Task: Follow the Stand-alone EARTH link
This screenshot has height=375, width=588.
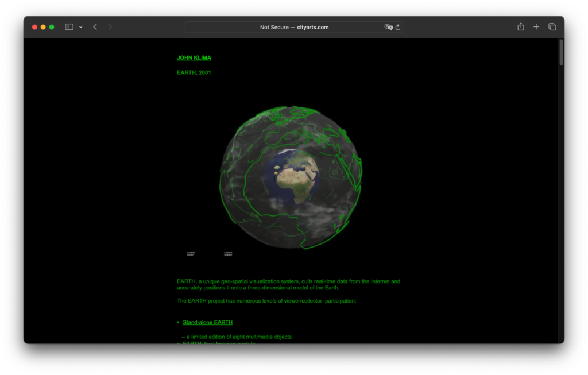Action: pyautogui.click(x=207, y=323)
